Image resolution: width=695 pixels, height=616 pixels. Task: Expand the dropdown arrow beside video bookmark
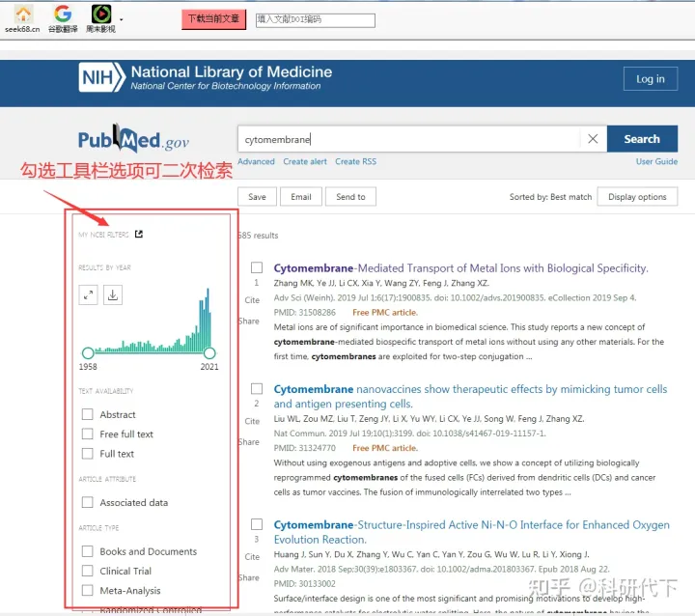pyautogui.click(x=121, y=19)
